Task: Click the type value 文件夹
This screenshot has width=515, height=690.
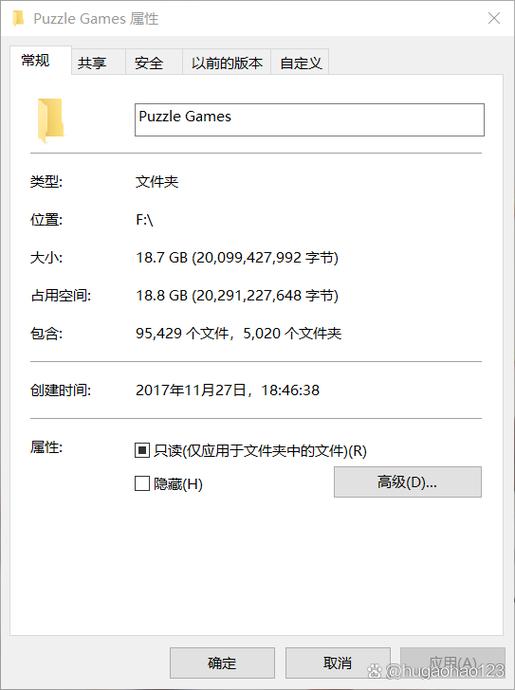Action: 157,182
